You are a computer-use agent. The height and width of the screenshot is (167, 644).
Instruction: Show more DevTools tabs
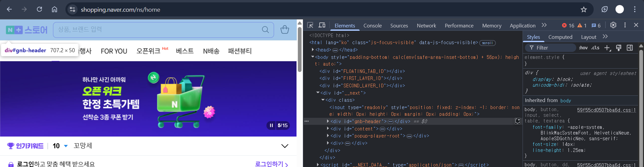point(544,25)
